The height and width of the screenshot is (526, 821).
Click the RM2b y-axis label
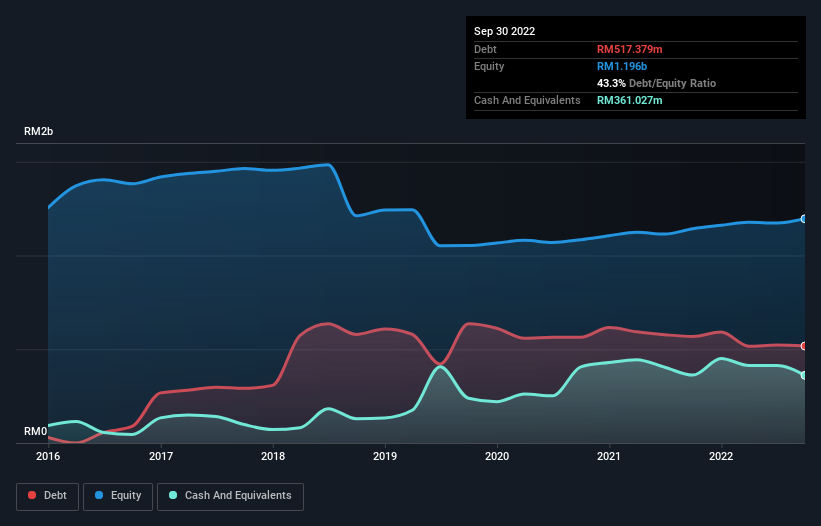(38, 131)
